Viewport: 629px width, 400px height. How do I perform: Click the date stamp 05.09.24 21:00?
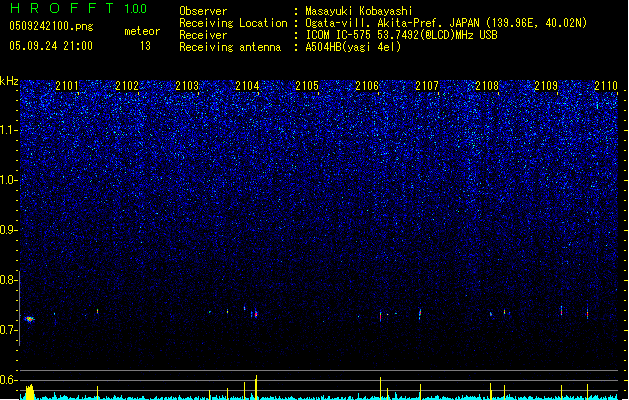tap(51, 46)
